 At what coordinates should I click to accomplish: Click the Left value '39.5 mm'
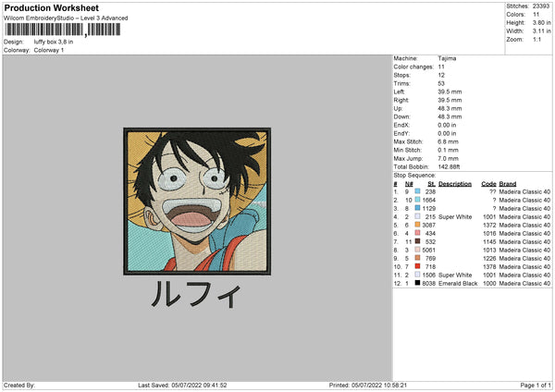(x=450, y=92)
